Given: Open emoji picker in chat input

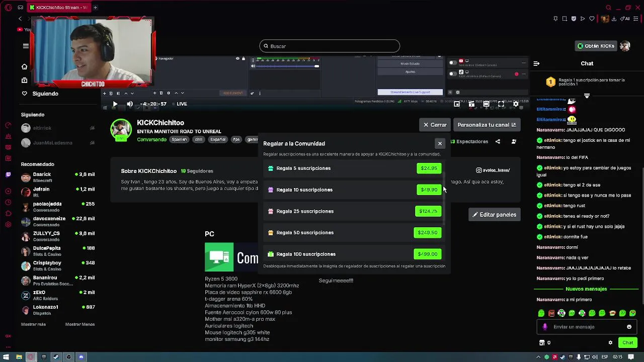Looking at the screenshot, I should 629,327.
